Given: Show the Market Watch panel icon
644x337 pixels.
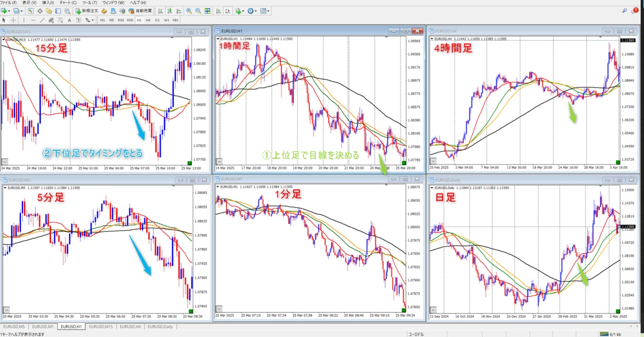Looking at the screenshot, I should point(31,11).
